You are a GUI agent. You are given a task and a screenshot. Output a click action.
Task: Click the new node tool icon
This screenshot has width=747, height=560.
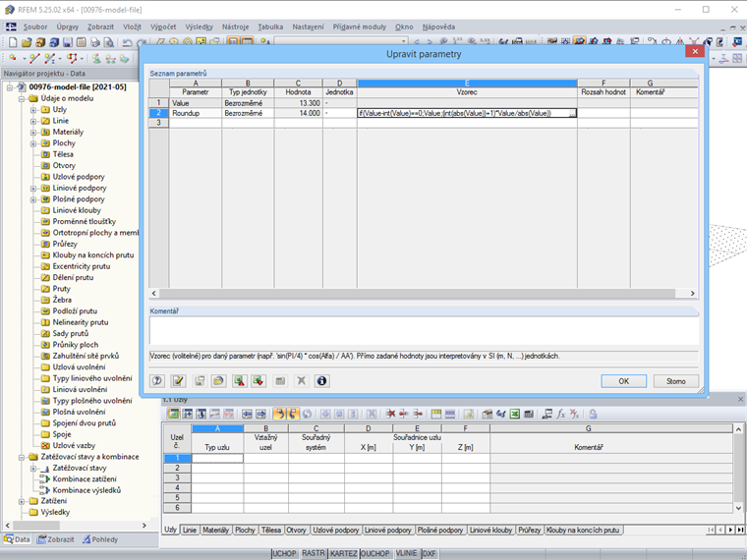13,59
